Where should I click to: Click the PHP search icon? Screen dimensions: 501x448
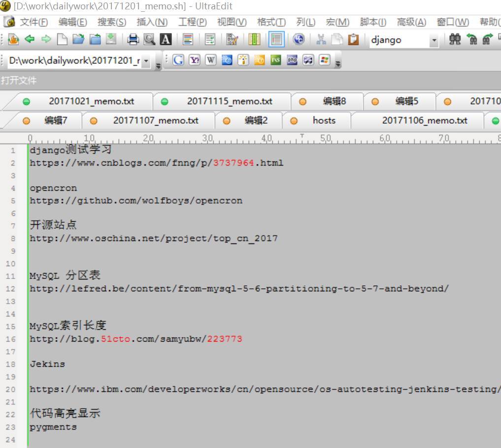[292, 60]
